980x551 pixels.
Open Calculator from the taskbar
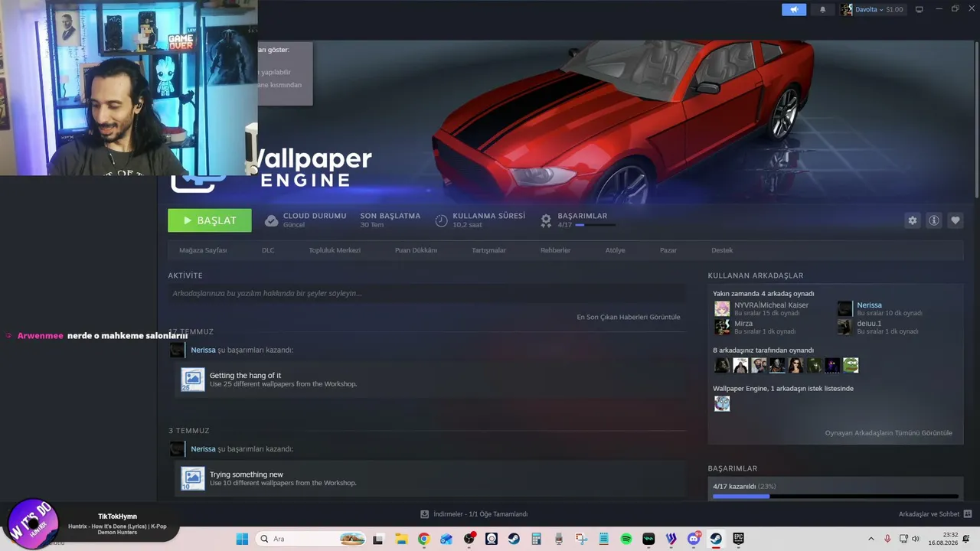coord(536,539)
